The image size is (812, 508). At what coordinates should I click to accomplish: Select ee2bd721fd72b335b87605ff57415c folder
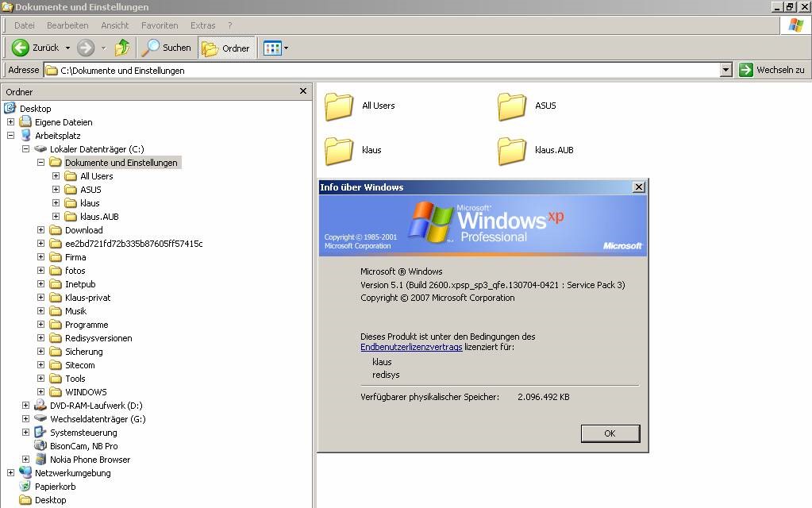[x=133, y=244]
